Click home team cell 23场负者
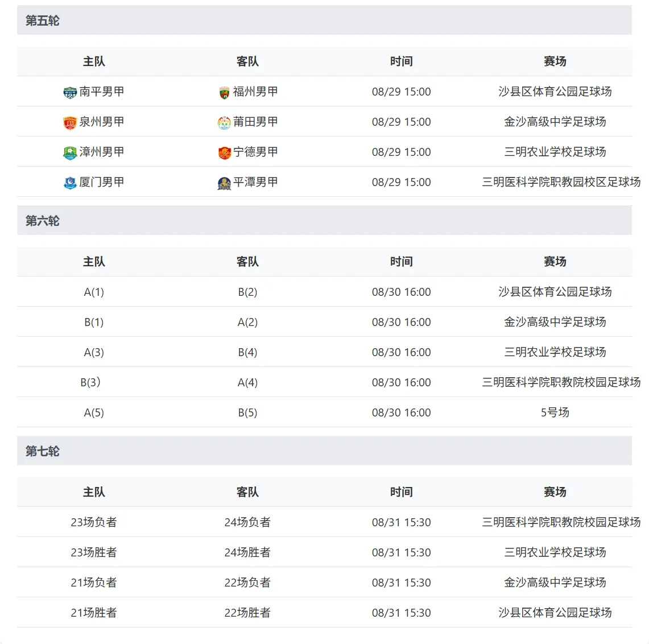The height and width of the screenshot is (644, 649). pyautogui.click(x=94, y=522)
